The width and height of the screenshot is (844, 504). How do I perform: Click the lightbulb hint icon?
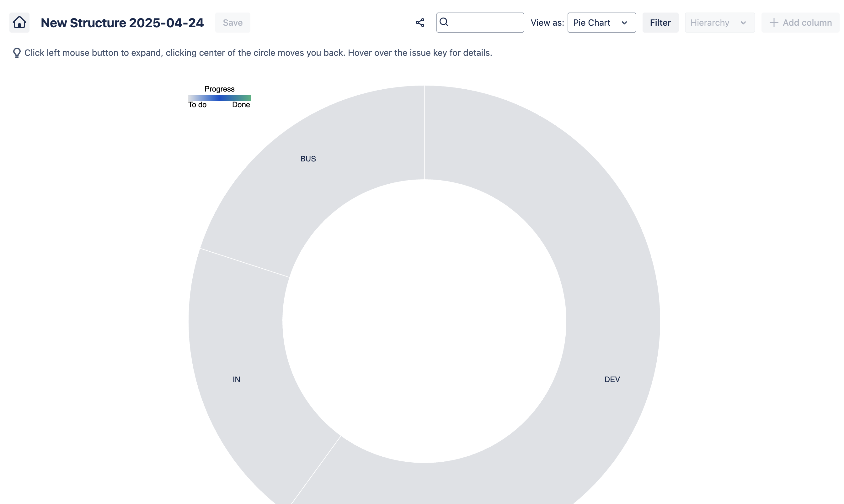click(x=17, y=53)
